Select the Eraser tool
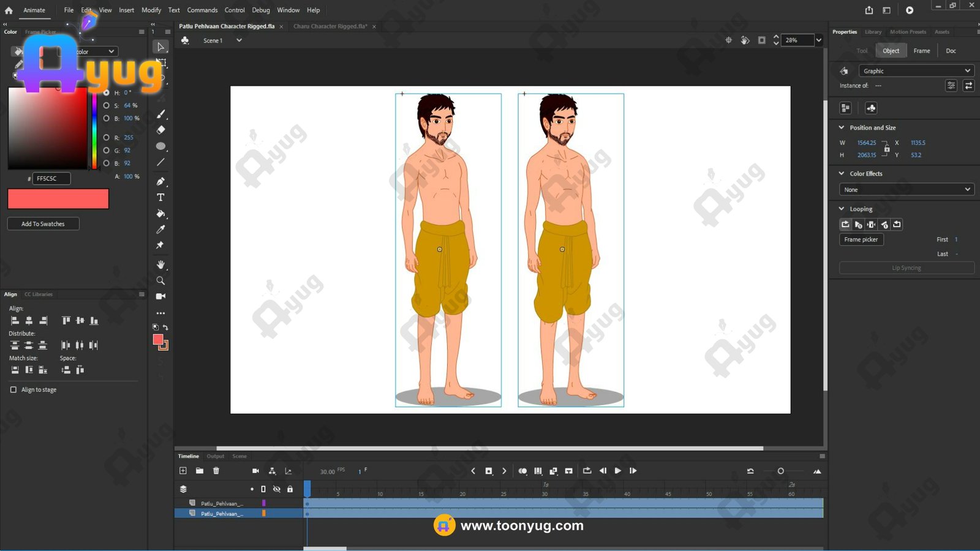Viewport: 980px width, 551px height. pyautogui.click(x=160, y=130)
